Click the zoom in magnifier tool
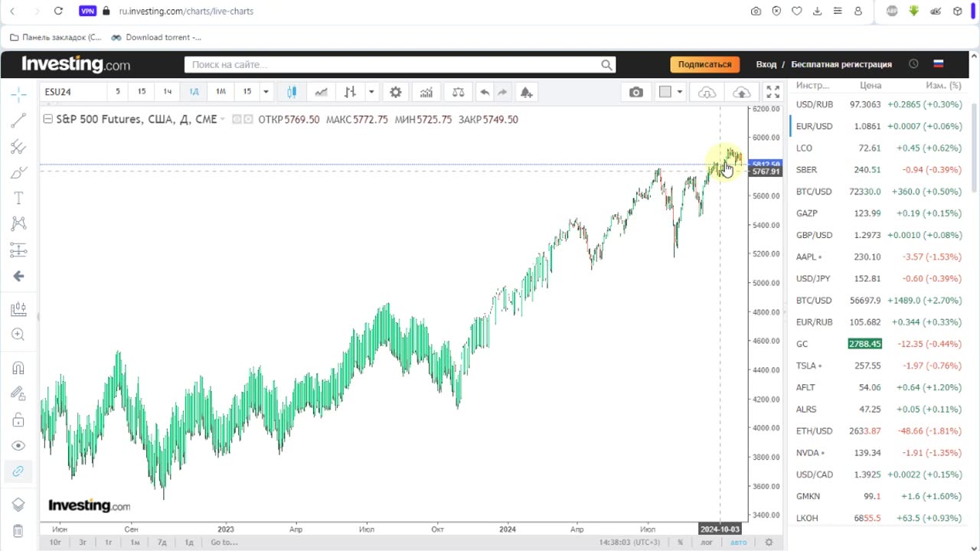980x551 pixels. coord(18,334)
